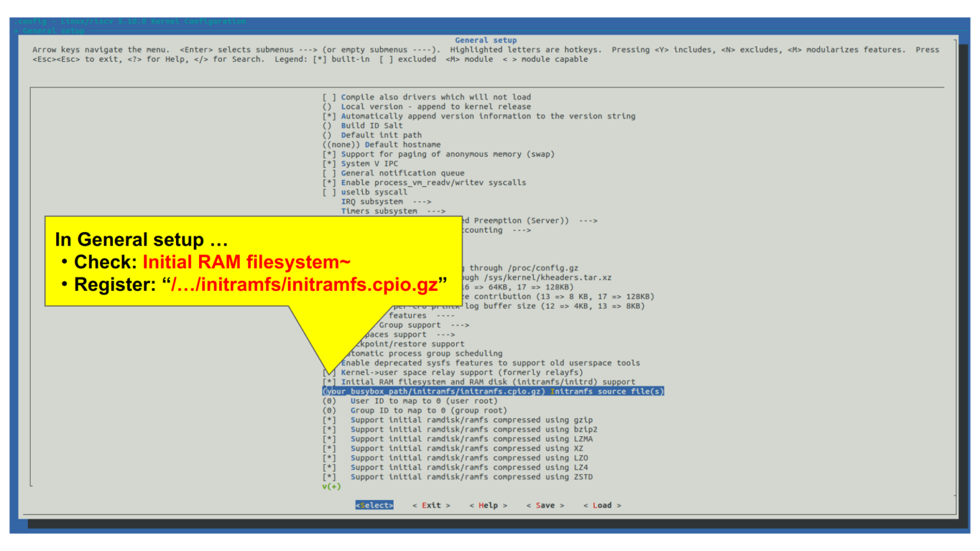Toggle ZSTD compressed ramdisk support

point(471,477)
